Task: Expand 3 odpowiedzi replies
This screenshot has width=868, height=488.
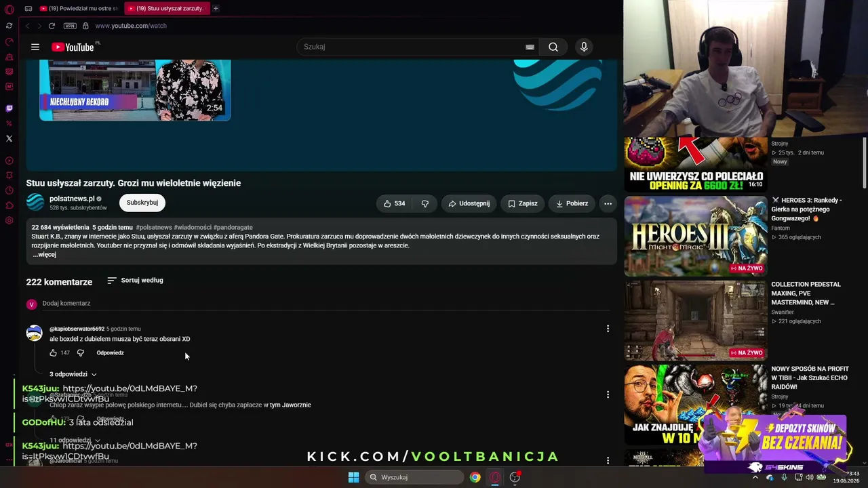Action: pyautogui.click(x=73, y=374)
